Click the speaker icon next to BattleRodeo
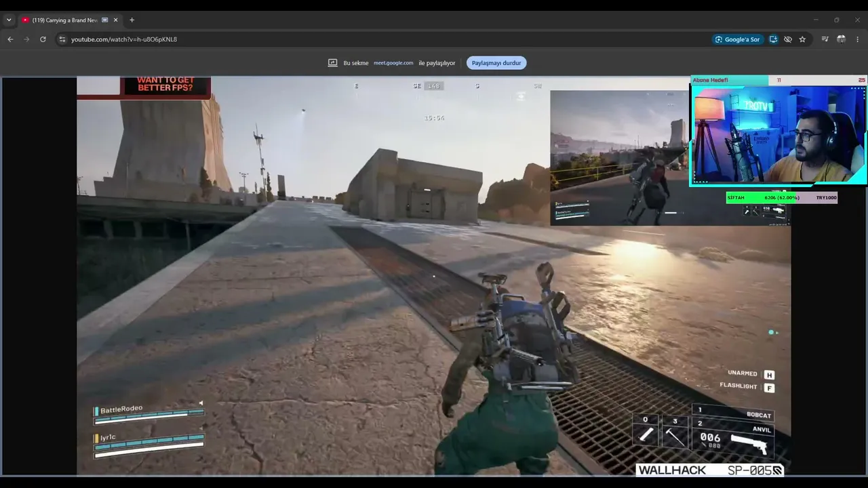The height and width of the screenshot is (488, 868). tap(201, 403)
